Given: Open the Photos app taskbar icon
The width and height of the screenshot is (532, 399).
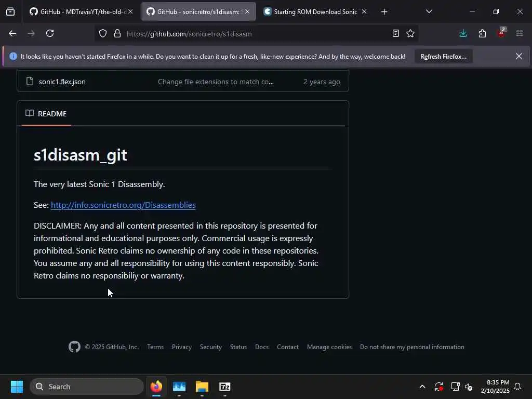Looking at the screenshot, I should pos(179,387).
